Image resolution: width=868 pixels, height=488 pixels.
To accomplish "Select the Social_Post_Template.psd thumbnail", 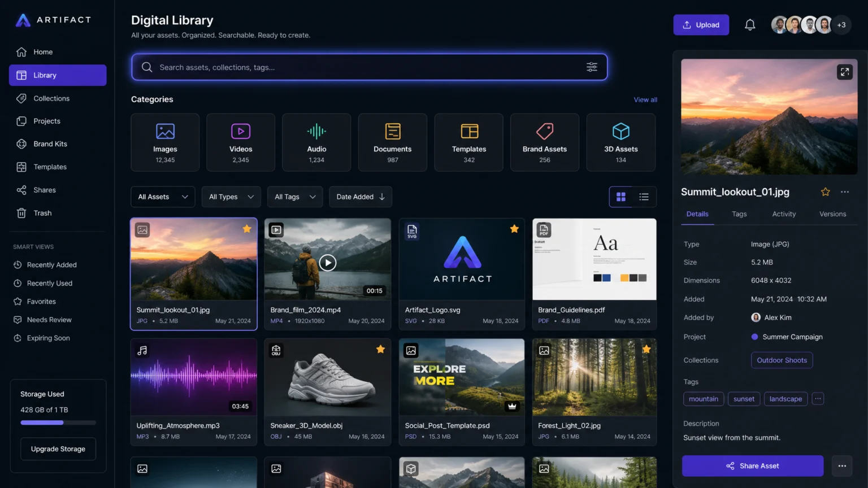I will coord(462,377).
